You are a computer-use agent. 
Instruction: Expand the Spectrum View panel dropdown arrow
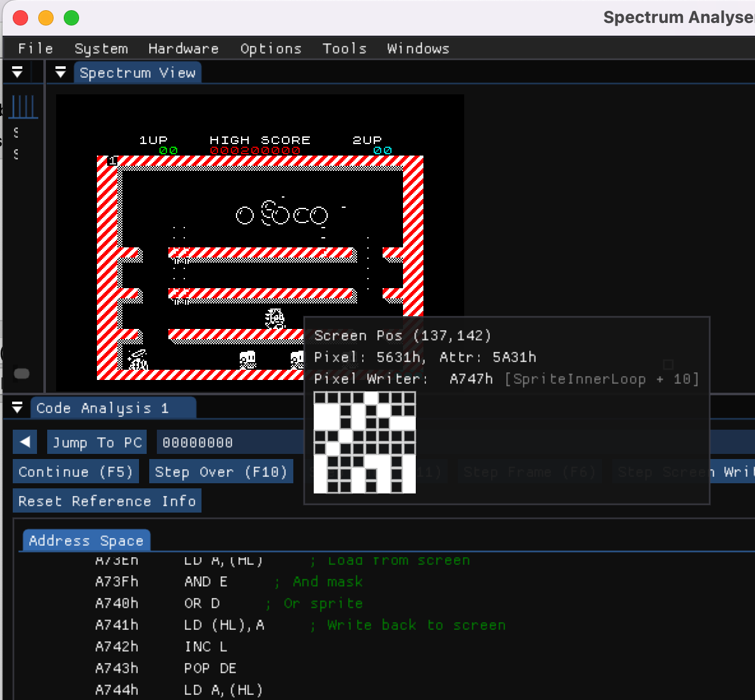(60, 72)
